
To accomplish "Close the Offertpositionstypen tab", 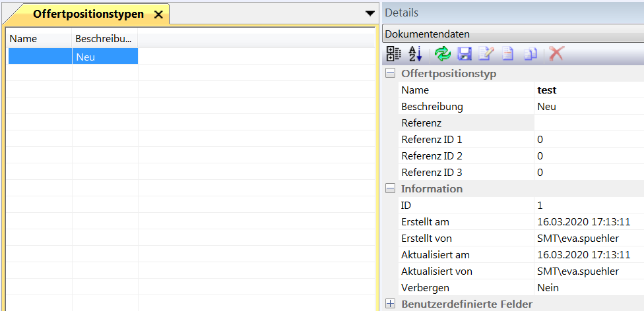I will pyautogui.click(x=158, y=14).
